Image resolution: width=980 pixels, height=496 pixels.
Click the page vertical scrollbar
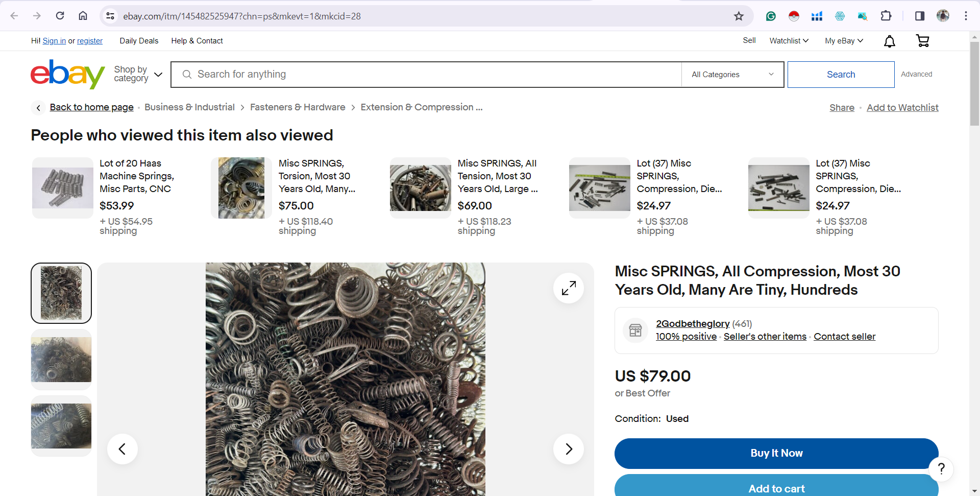[x=974, y=84]
